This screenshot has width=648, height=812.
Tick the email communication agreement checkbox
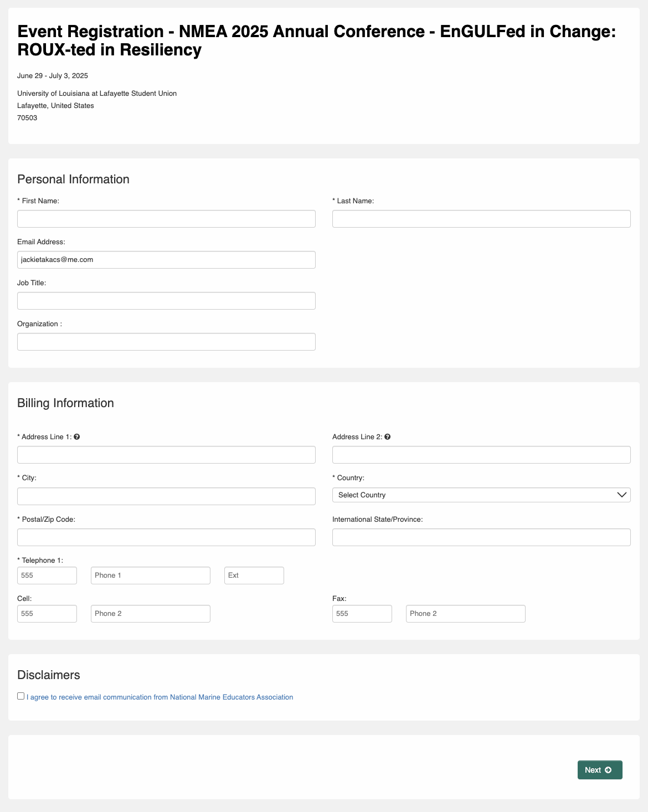coord(20,696)
